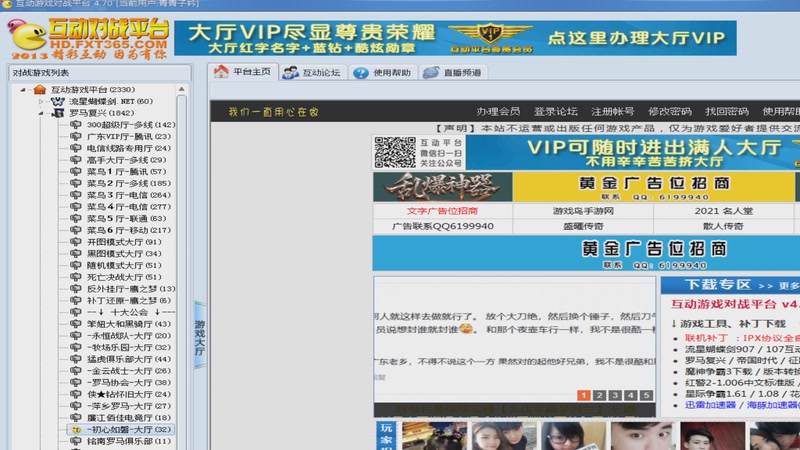Click 广告联系QQ6199940 cell

442,226
